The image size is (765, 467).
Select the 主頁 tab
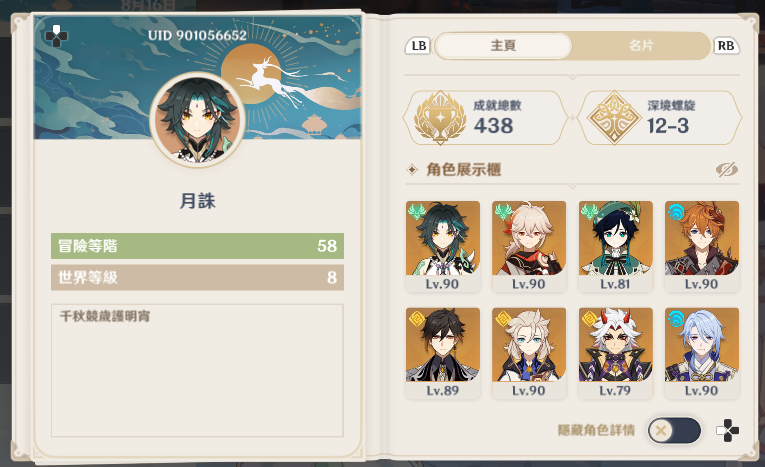[503, 46]
